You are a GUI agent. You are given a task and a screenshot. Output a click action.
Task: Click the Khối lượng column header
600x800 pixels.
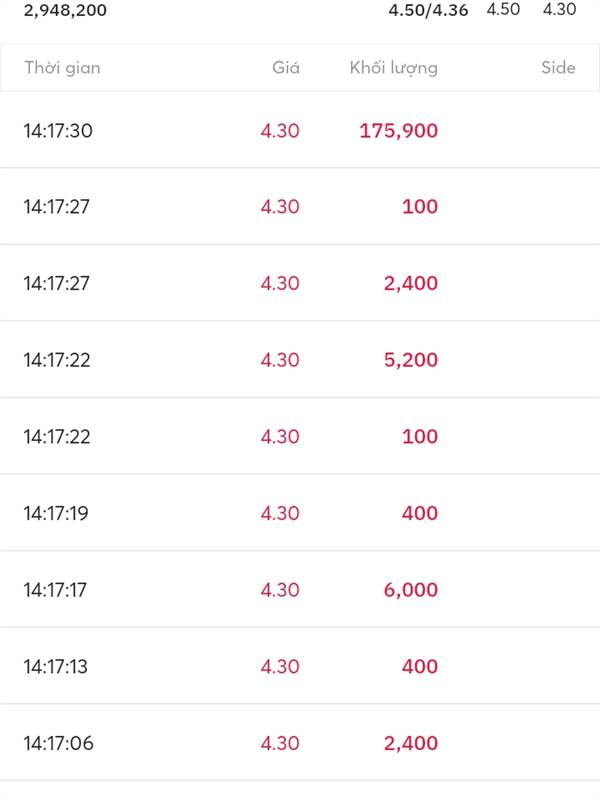393,68
